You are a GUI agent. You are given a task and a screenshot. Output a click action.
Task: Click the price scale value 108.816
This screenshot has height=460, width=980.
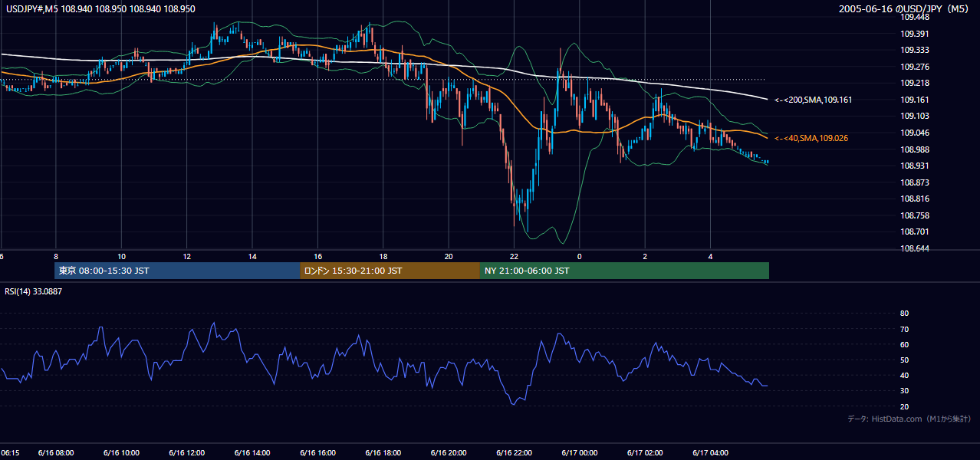(x=915, y=199)
